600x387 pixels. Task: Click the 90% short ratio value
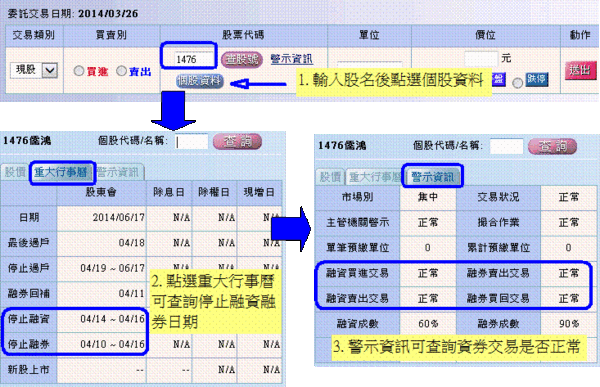(569, 324)
